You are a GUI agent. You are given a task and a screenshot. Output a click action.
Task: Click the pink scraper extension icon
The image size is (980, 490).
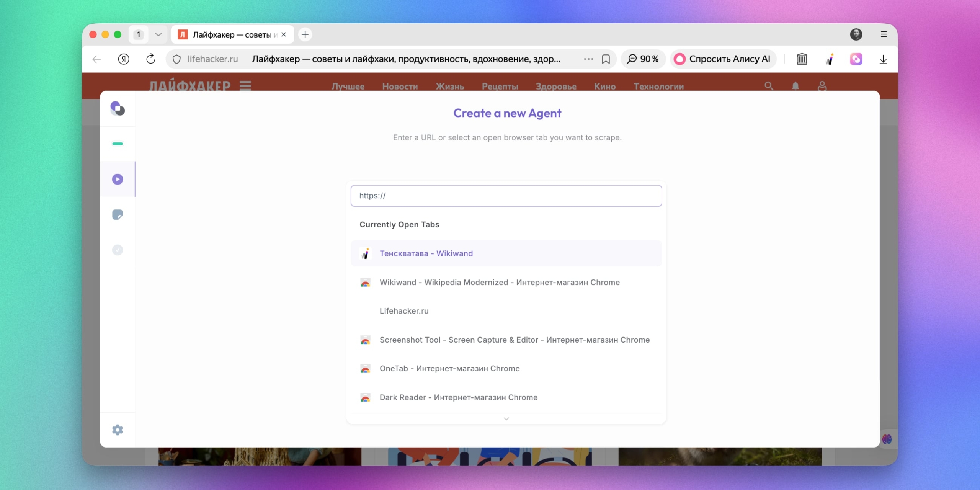pos(856,59)
